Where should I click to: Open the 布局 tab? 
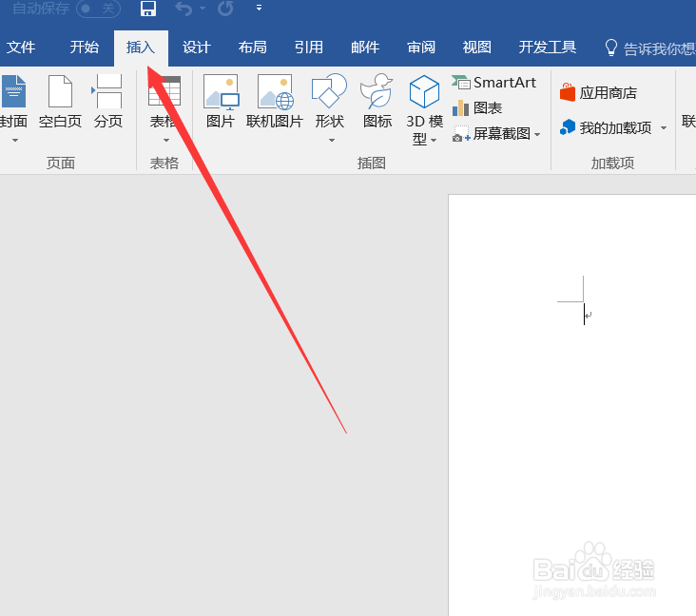[x=253, y=47]
